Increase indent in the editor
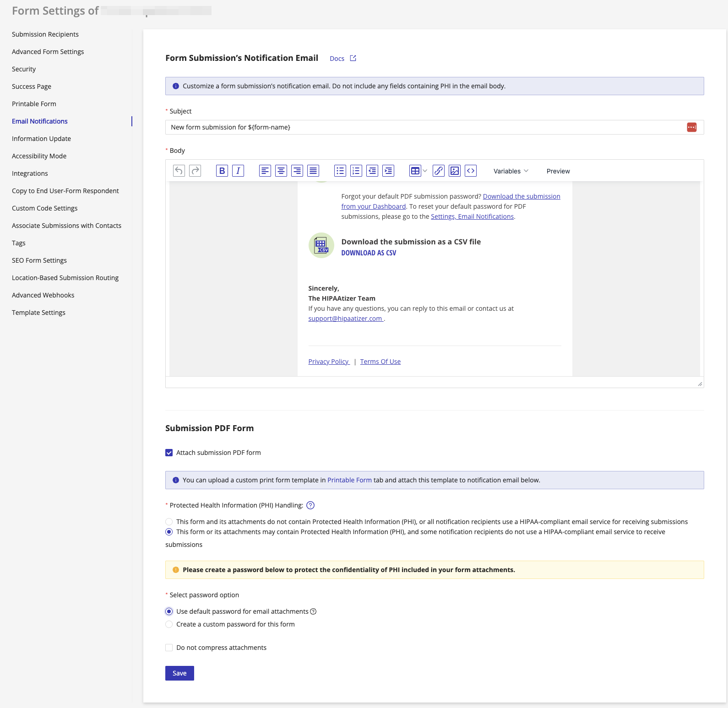728x708 pixels. pyautogui.click(x=388, y=171)
